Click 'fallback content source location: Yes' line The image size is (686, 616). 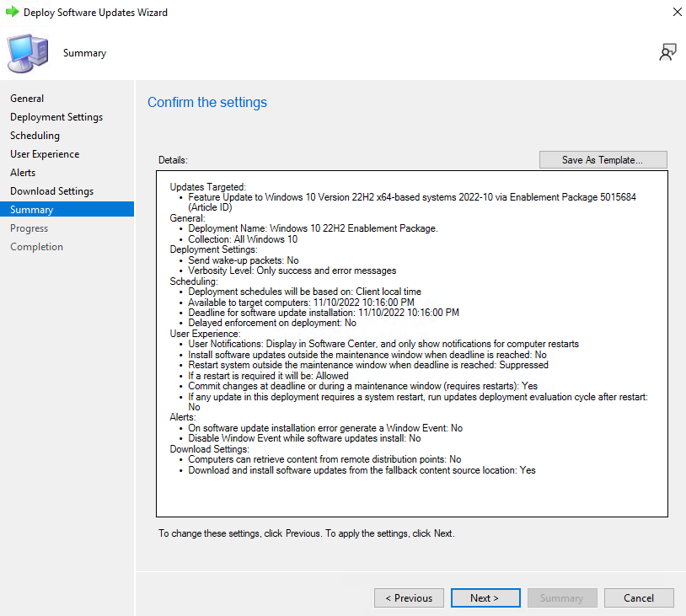pyautogui.click(x=362, y=470)
